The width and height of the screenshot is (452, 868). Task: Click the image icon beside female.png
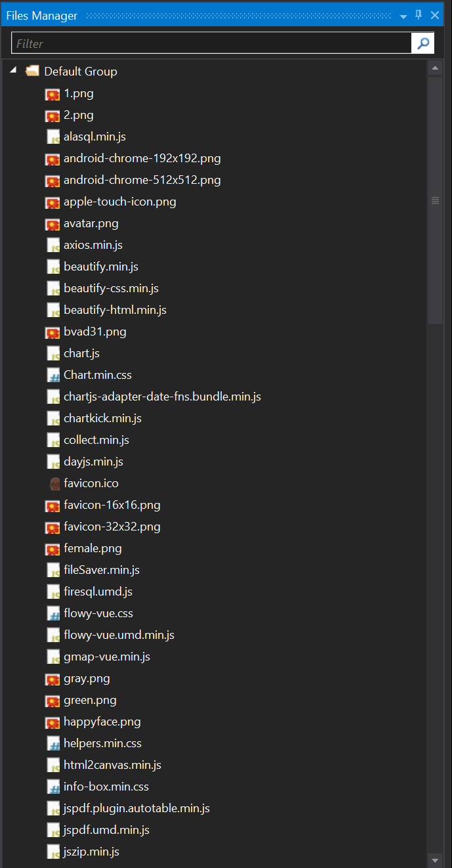click(52, 549)
